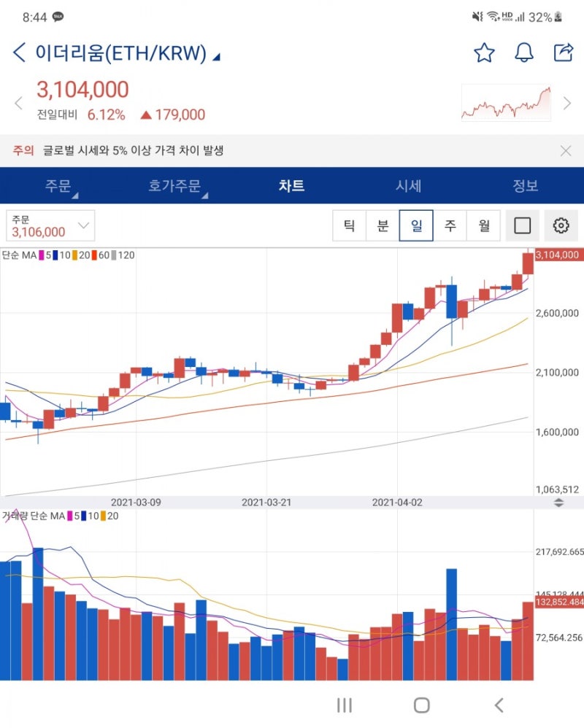Tap the 132,852.484 volume axis label

pos(559,603)
